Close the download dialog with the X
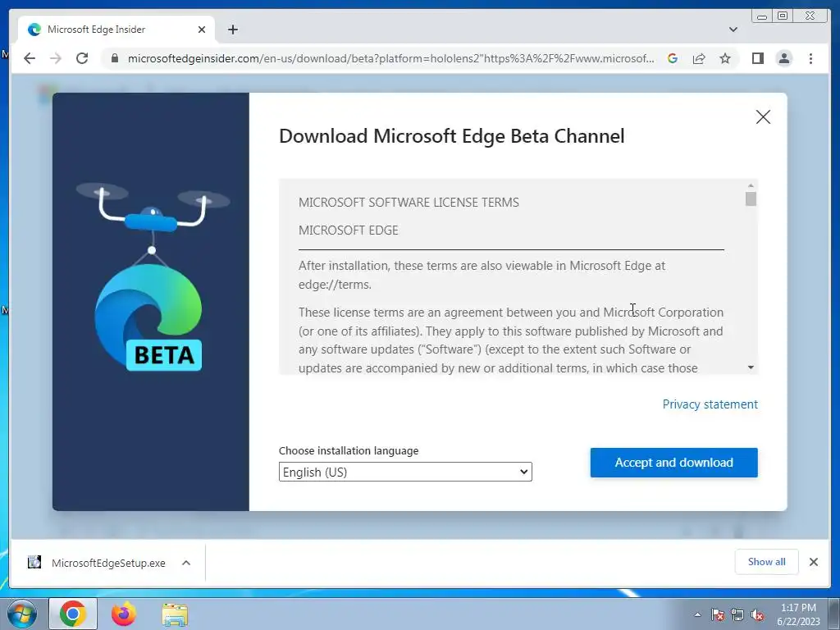Screen dimensions: 840x630 coord(763,116)
